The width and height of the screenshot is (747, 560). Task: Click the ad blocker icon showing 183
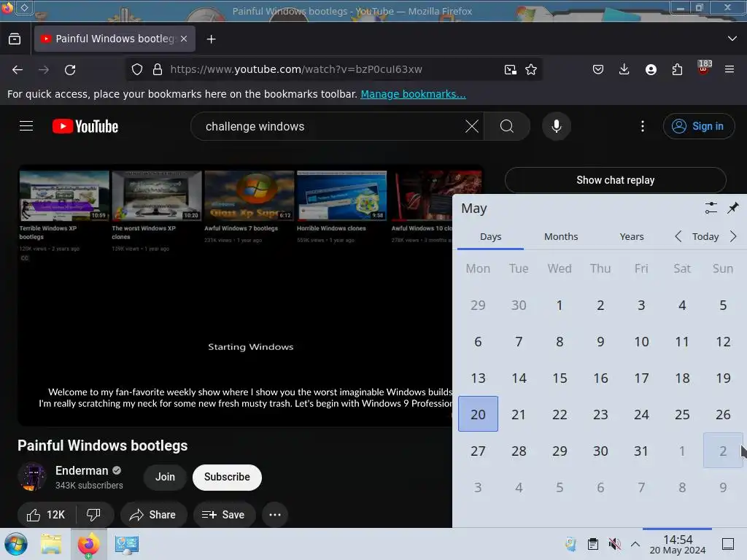coord(704,68)
